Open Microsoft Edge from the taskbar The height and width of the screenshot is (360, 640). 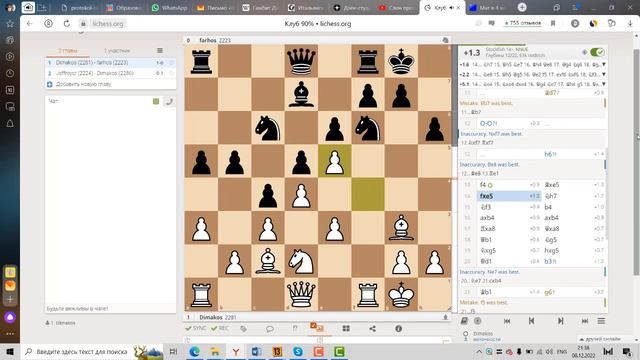(x=195, y=351)
